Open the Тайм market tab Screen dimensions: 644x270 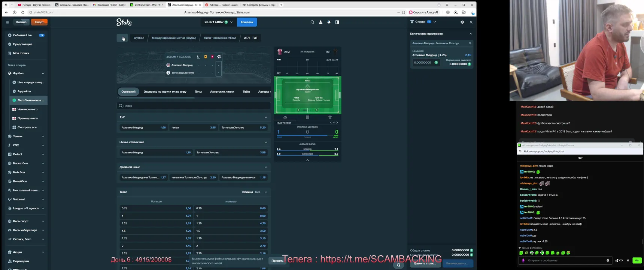[x=246, y=91]
